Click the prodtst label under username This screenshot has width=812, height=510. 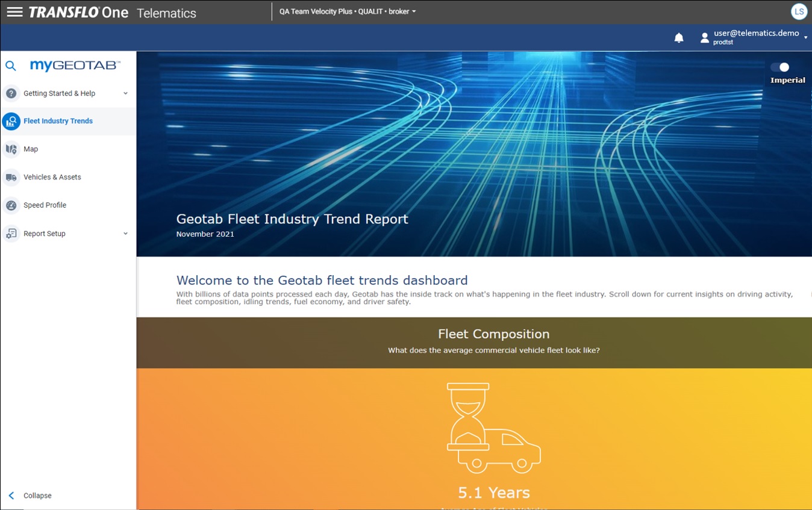[723, 43]
